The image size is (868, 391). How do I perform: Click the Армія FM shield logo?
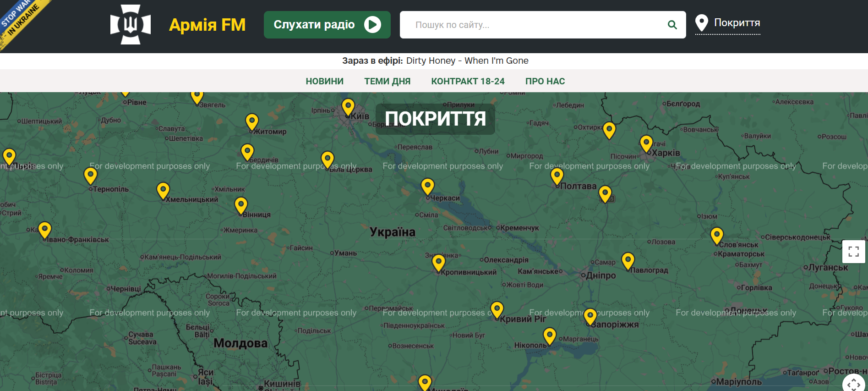pyautogui.click(x=131, y=25)
